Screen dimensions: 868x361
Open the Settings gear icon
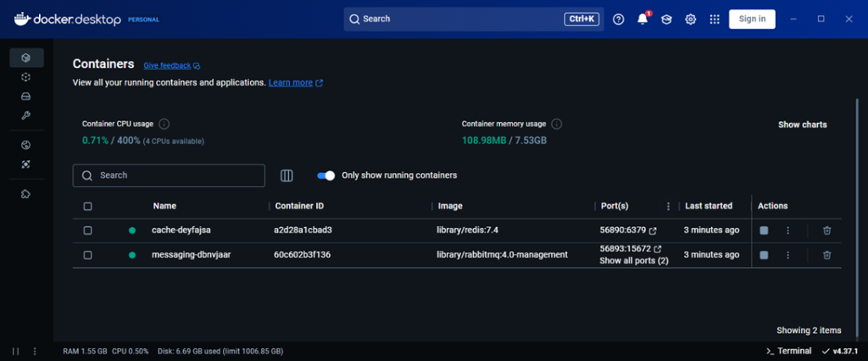coord(691,19)
